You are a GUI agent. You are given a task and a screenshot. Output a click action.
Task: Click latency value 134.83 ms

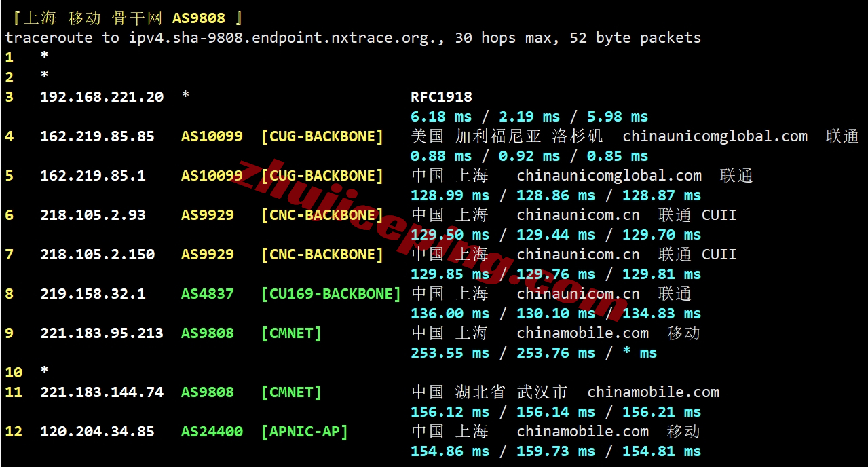coord(662,314)
